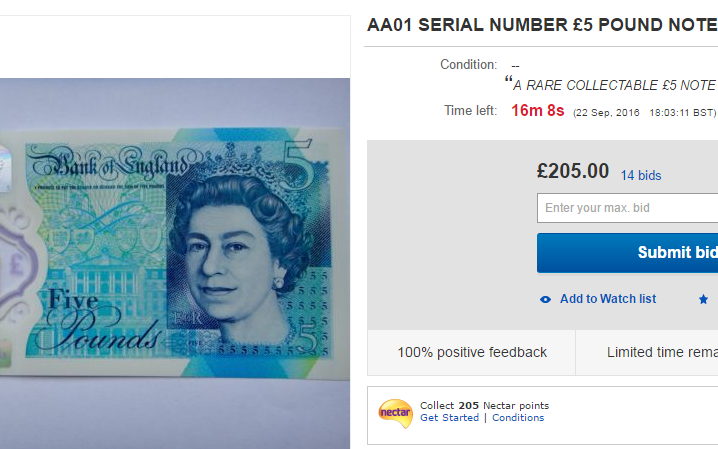This screenshot has width=718, height=449.
Task: Submit bid with the blue button
Action: (627, 253)
